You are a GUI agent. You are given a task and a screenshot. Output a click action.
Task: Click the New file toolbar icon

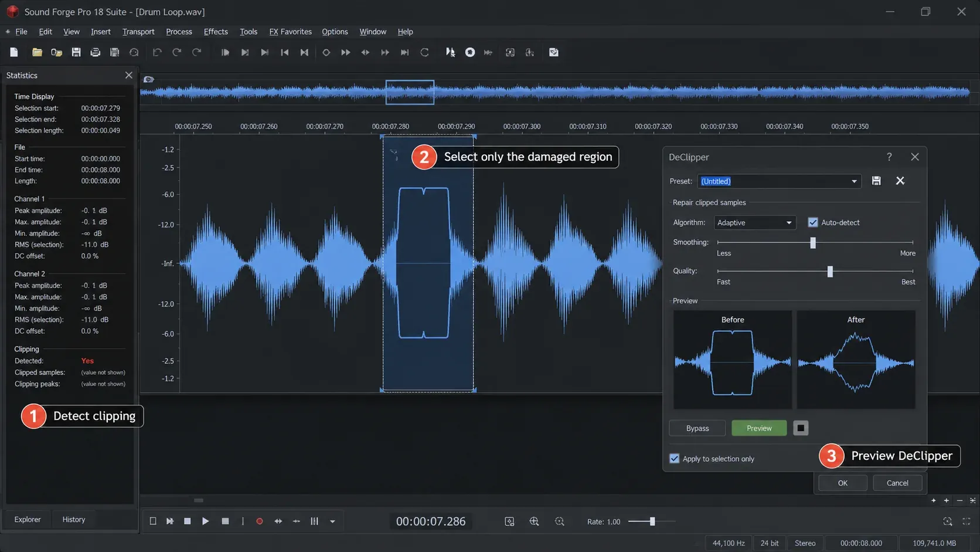[14, 52]
